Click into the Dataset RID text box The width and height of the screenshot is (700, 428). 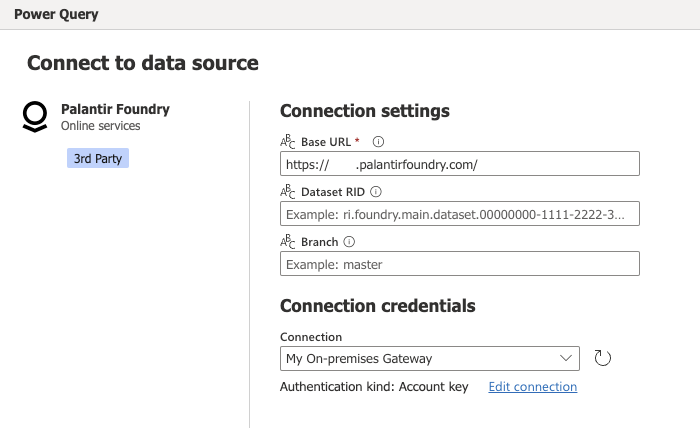pyautogui.click(x=459, y=214)
